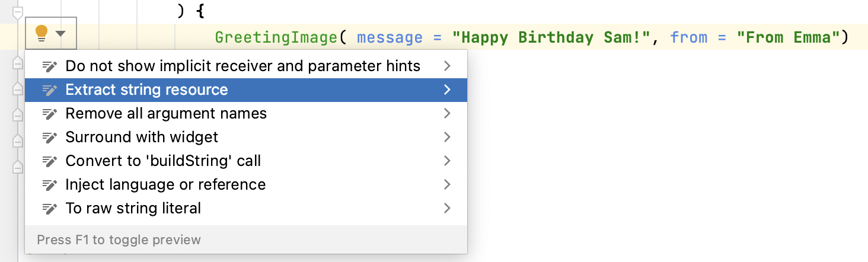The image size is (868, 262).
Task: Click the pencil icon beside Extract string resource
Action: click(50, 90)
